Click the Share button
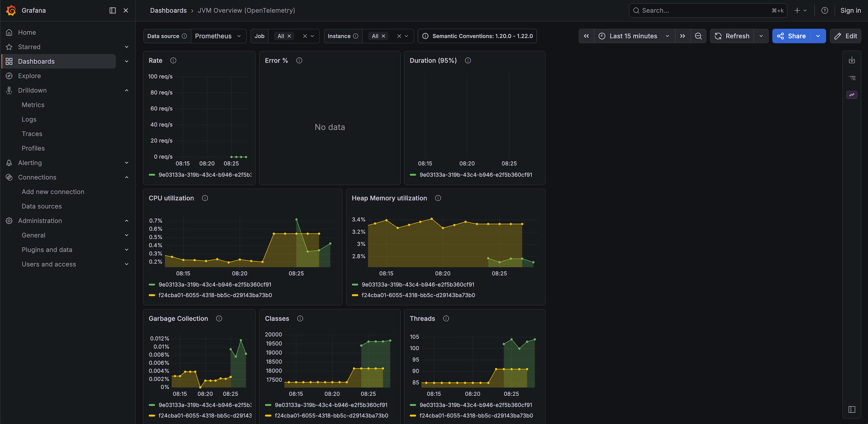The image size is (868, 424). point(792,36)
